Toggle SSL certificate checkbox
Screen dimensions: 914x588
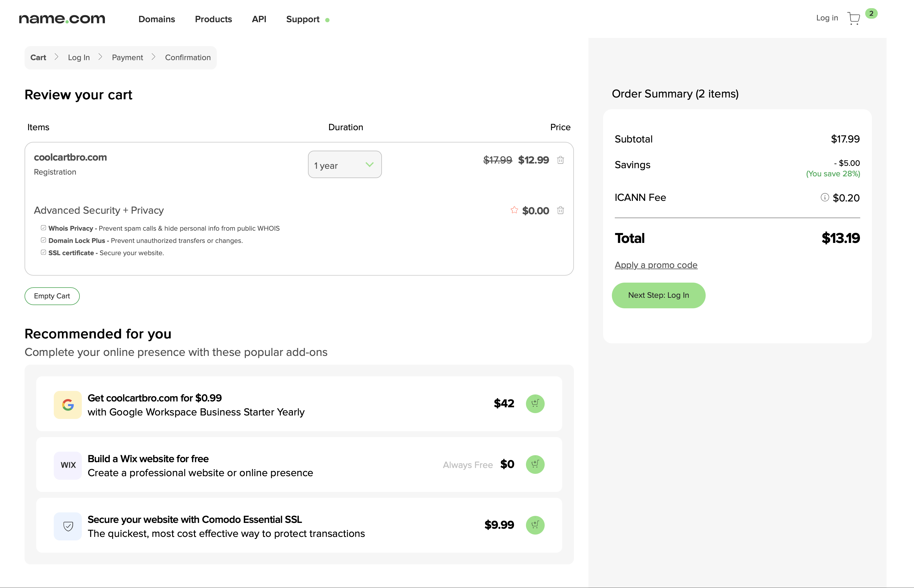(x=44, y=252)
